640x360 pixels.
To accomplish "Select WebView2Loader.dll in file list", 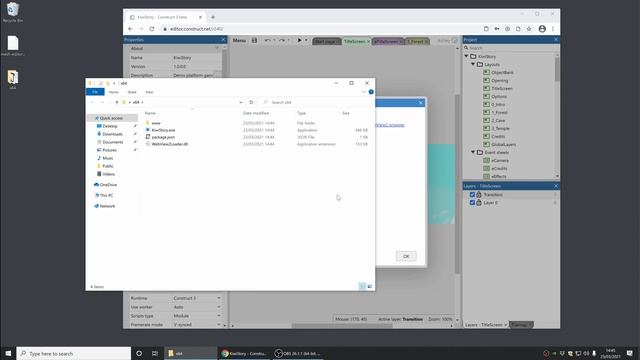I will pyautogui.click(x=169, y=144).
